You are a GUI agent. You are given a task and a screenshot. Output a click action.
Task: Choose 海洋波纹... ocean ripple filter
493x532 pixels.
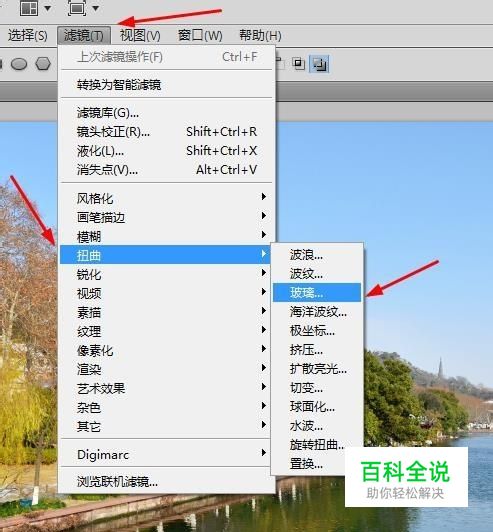(x=317, y=311)
